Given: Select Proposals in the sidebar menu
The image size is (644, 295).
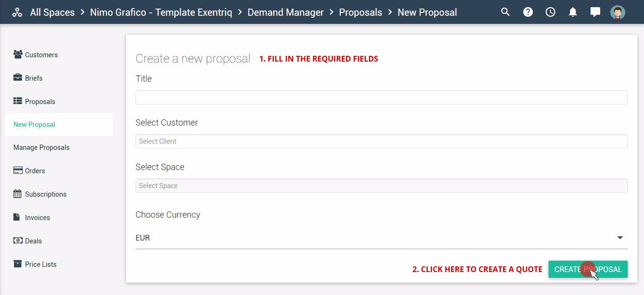Looking at the screenshot, I should tap(34, 101).
